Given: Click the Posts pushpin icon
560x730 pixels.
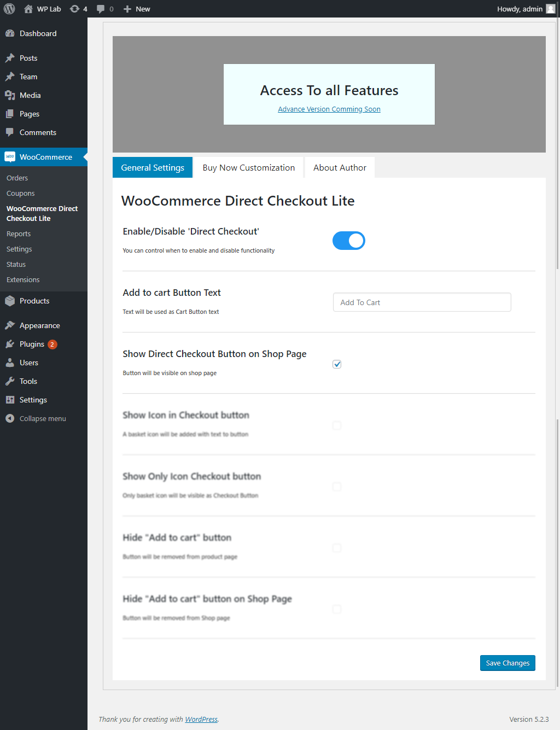Looking at the screenshot, I should pos(10,58).
